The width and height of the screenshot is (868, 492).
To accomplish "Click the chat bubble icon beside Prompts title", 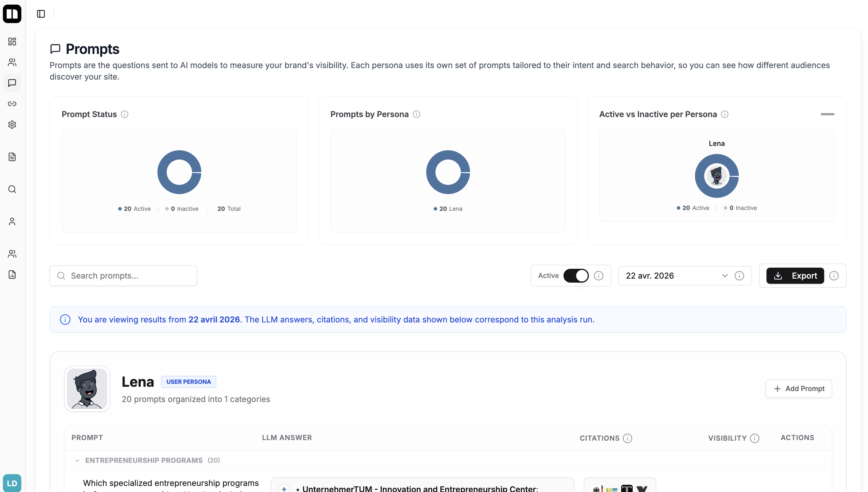I will point(55,49).
